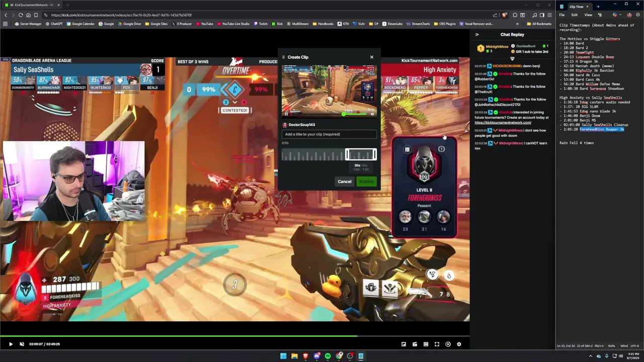
Task: Open Notepad zoom level 100% status
Action: [x=611, y=346]
